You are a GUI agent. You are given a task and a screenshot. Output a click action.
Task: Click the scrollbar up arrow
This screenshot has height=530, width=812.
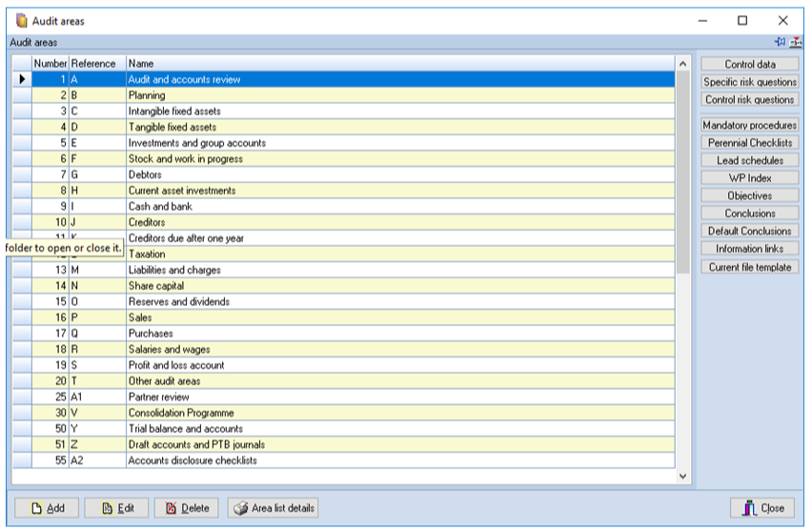coord(682,64)
